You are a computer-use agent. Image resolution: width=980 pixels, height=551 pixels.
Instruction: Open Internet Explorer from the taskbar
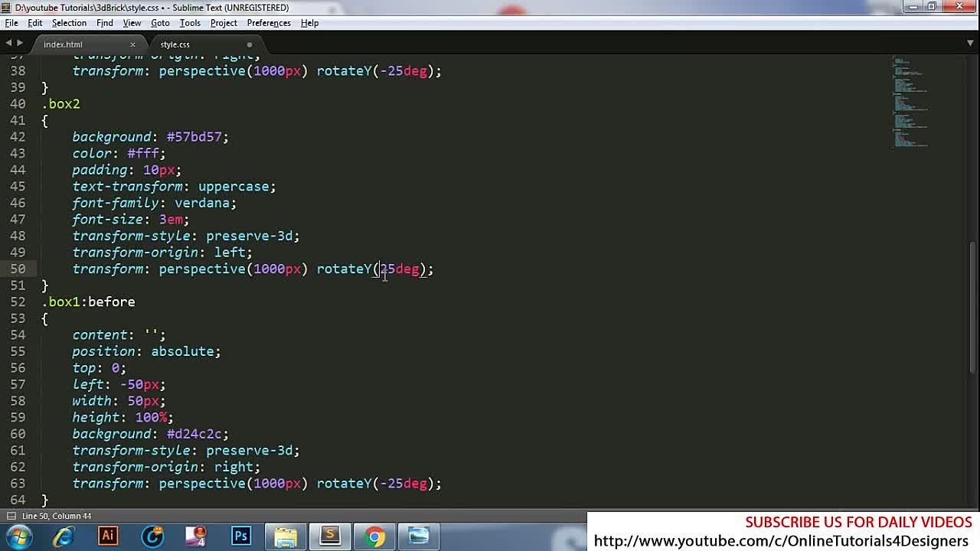[64, 536]
